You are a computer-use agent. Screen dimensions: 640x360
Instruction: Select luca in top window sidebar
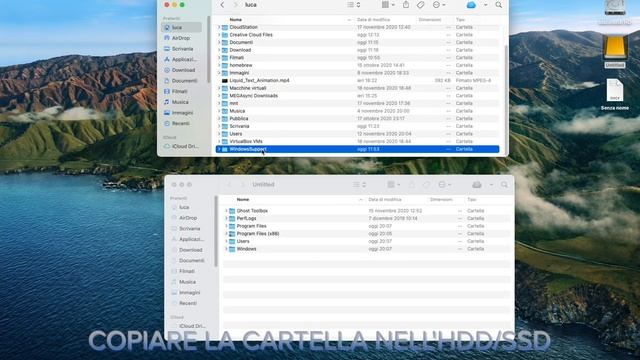[181, 27]
